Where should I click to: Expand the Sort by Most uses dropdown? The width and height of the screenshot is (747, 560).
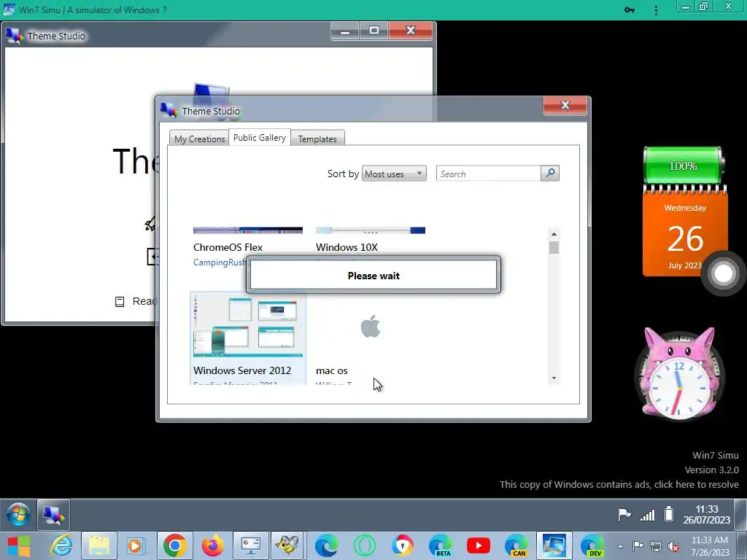tap(394, 174)
